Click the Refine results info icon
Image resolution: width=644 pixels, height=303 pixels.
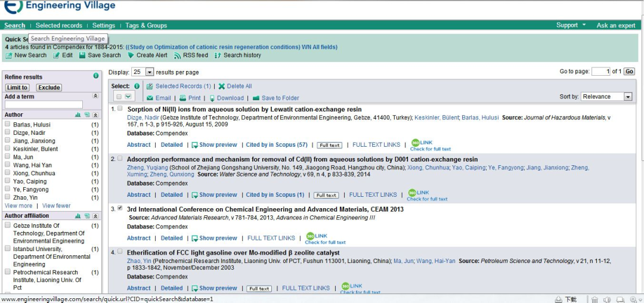[95, 76]
